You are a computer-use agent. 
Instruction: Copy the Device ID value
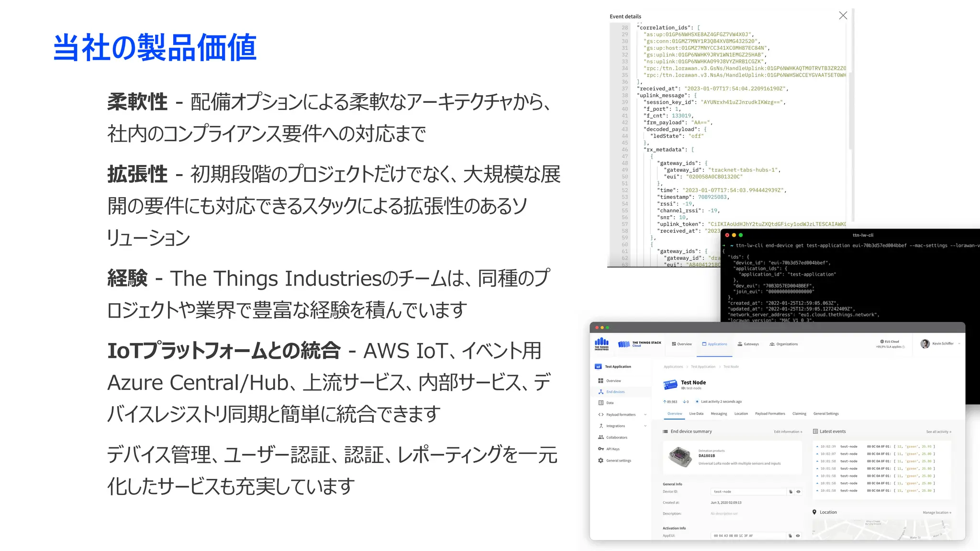pyautogui.click(x=791, y=492)
